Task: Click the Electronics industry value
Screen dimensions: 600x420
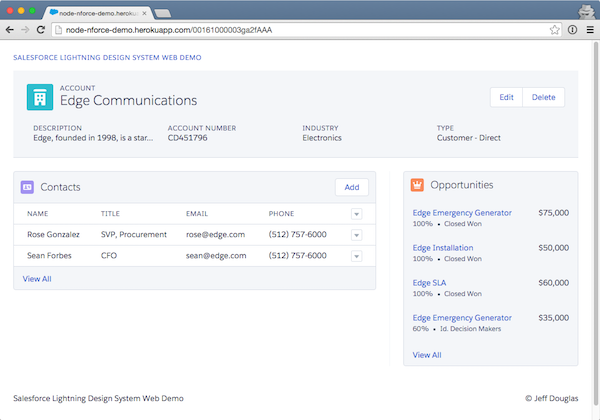Action: 322,138
